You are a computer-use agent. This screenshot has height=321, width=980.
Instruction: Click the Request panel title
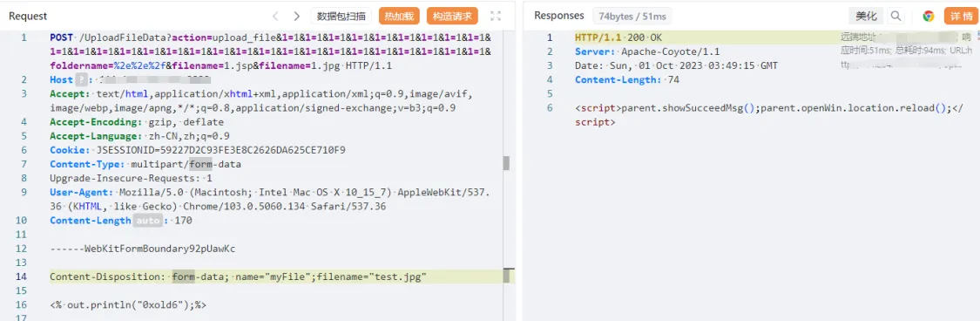coord(28,17)
